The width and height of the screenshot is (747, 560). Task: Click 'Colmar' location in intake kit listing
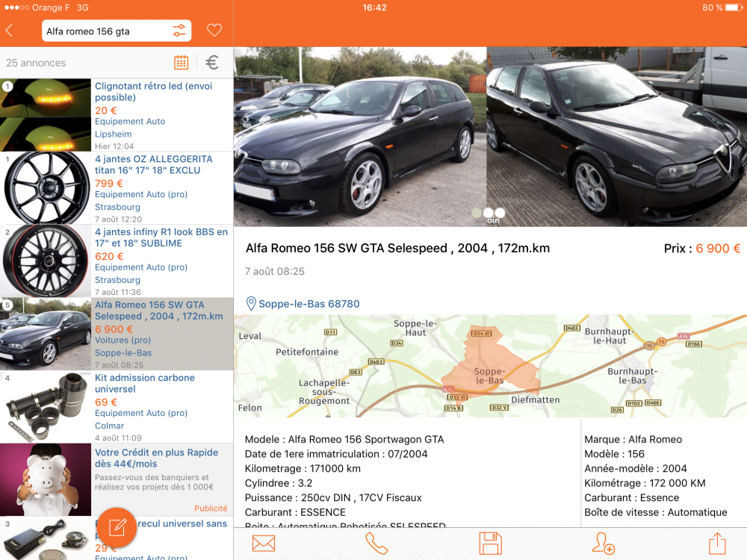[x=109, y=426]
